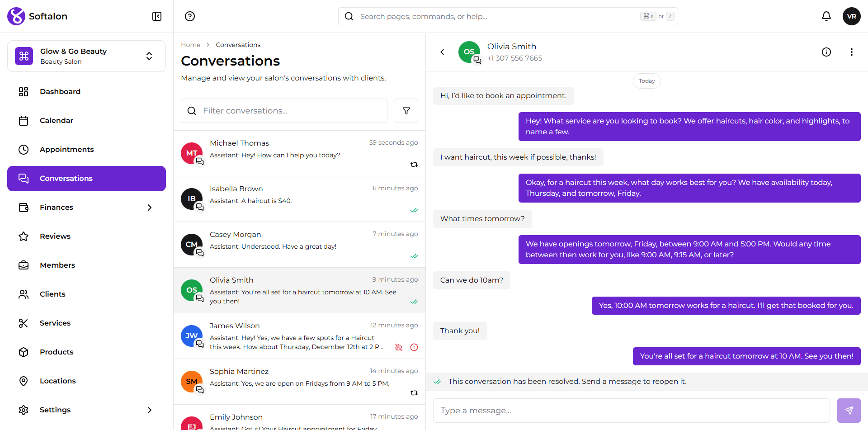868x430 pixels.
Task: Click the repeat icon on Sophia Martinez row
Action: point(414,393)
